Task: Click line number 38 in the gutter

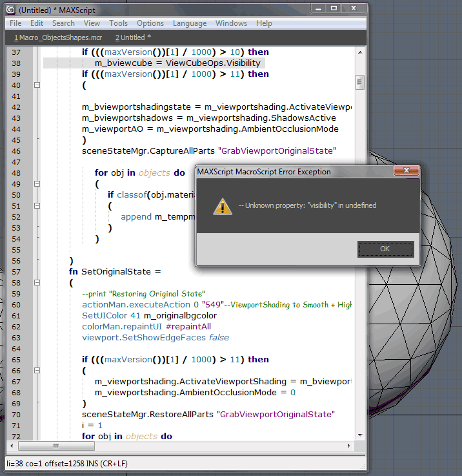Action: coord(16,63)
